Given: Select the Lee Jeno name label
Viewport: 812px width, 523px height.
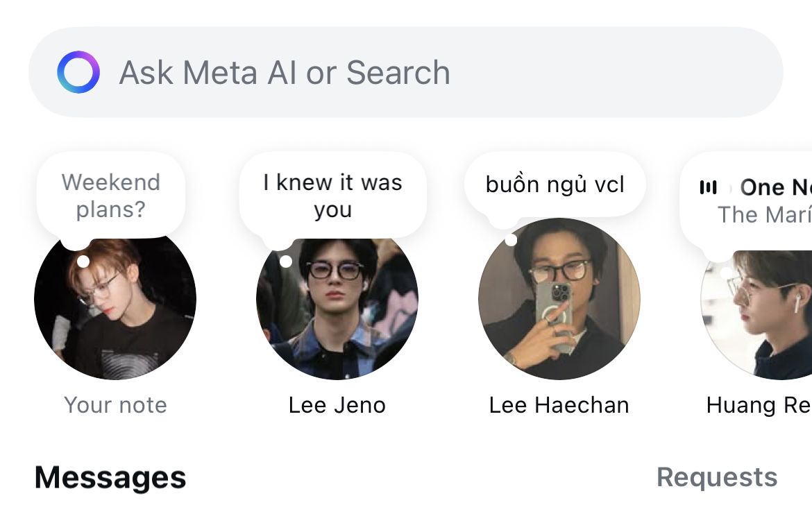Looking at the screenshot, I should (x=337, y=405).
